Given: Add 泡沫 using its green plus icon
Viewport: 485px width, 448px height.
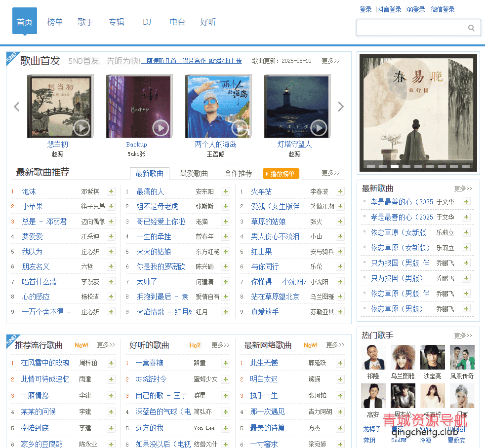Looking at the screenshot, I should [x=111, y=191].
